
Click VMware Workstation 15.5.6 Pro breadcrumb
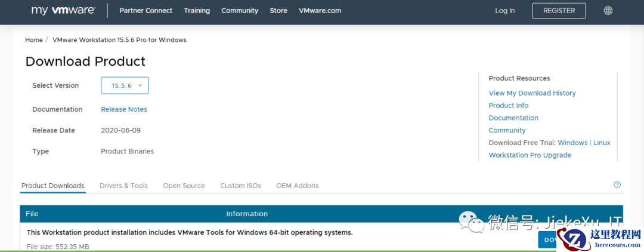tap(119, 40)
